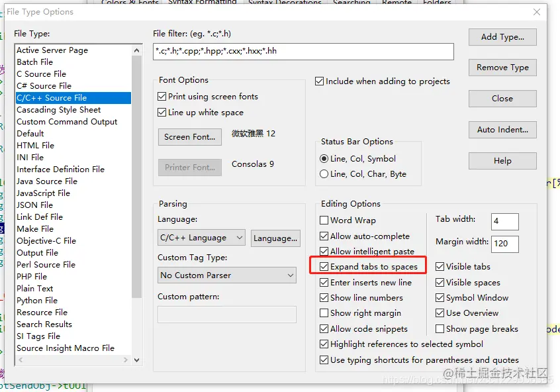Toggle Include when adding to projects
Screen dimensions: 560x392
pos(319,81)
